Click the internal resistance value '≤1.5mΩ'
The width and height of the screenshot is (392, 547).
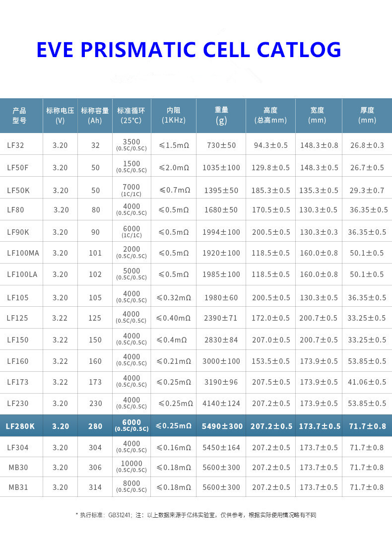point(174,145)
